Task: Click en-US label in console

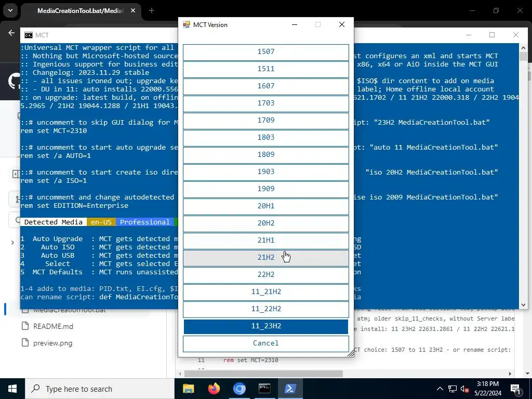Action: coord(101,222)
